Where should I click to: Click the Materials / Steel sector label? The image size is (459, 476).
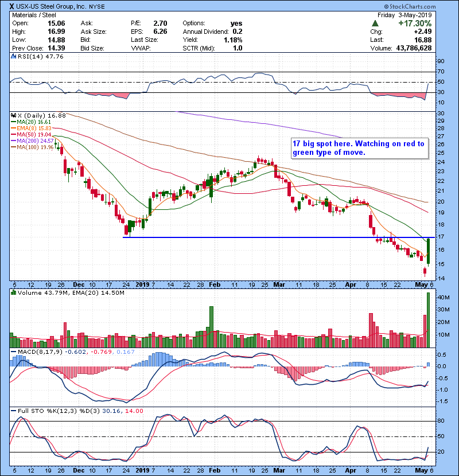tap(34, 15)
